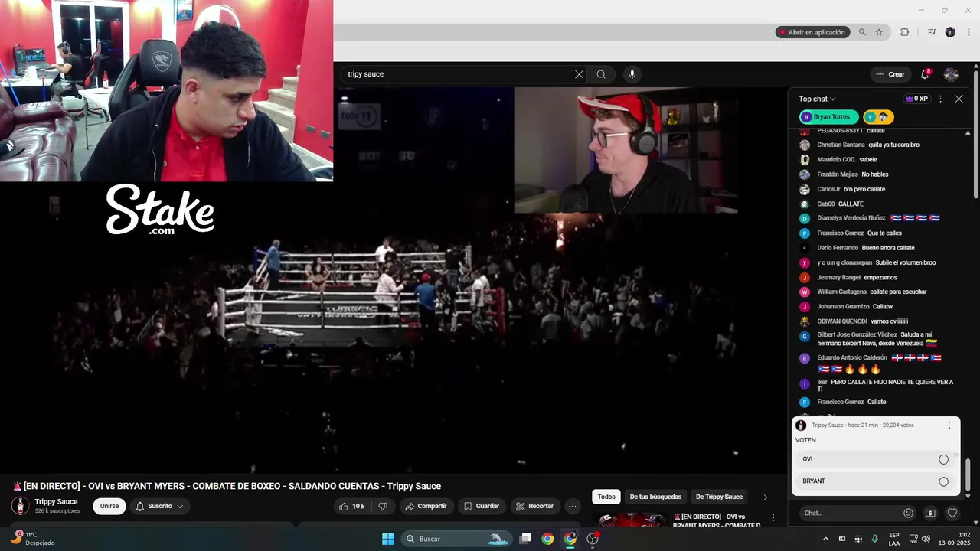Vote BRYANT in the poll
This screenshot has width=980, height=551.
pyautogui.click(x=877, y=481)
